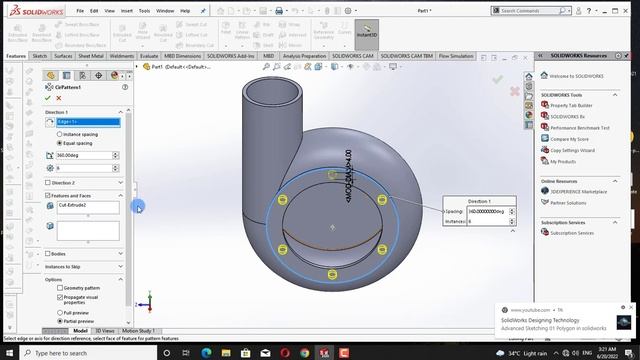Accept CirPattern1 with the green checkmark
The width and height of the screenshot is (640, 360).
pos(48,98)
